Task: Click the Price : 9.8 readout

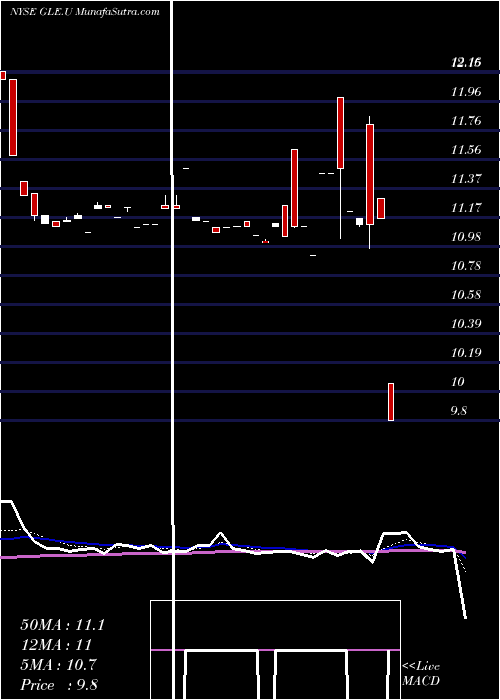Action: tap(59, 685)
